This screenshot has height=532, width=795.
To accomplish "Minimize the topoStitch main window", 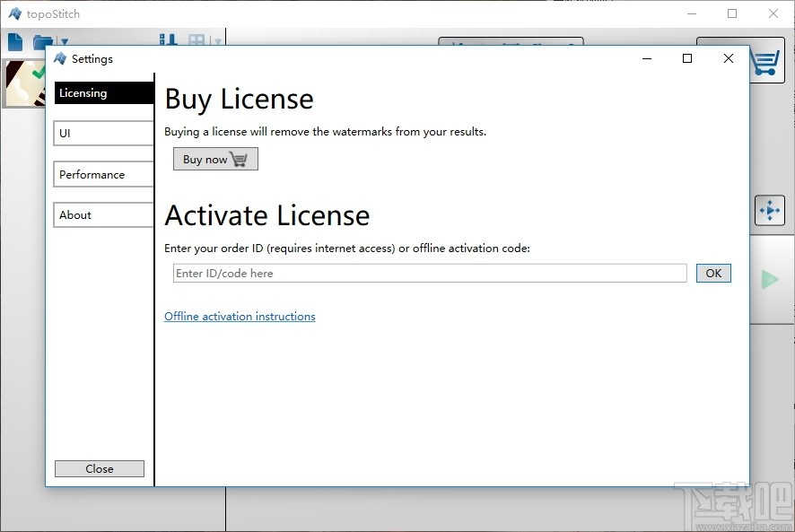I will click(692, 13).
